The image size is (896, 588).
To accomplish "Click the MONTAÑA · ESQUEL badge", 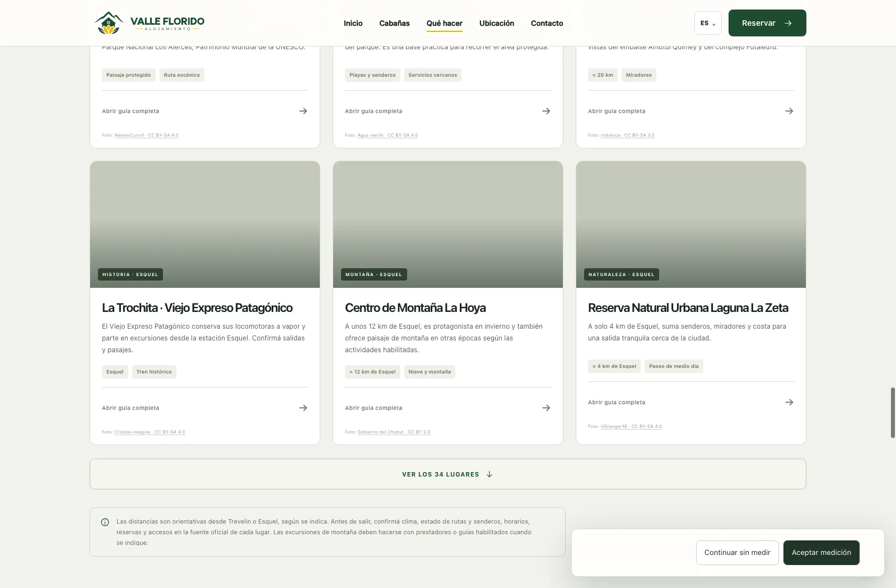I will tap(374, 274).
